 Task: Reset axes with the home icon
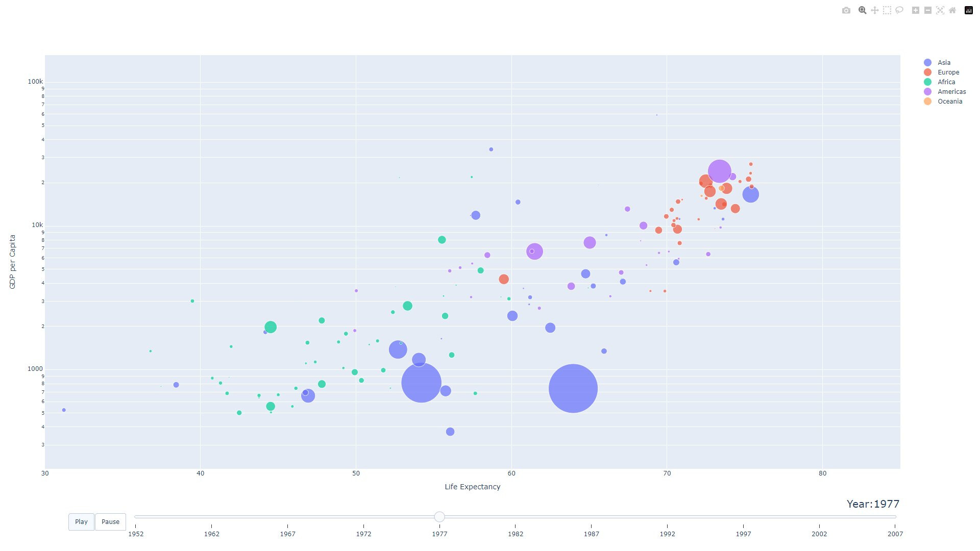click(x=952, y=10)
